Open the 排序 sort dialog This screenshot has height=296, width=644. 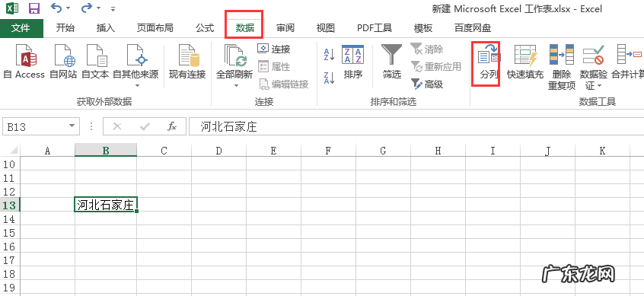pos(353,62)
